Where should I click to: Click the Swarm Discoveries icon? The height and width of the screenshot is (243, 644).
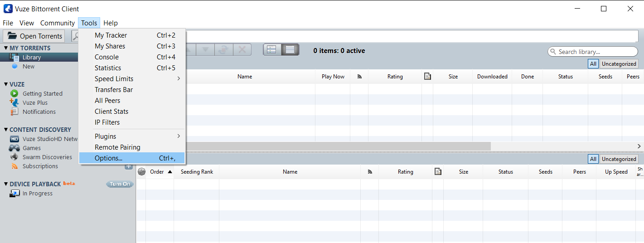[x=15, y=157]
